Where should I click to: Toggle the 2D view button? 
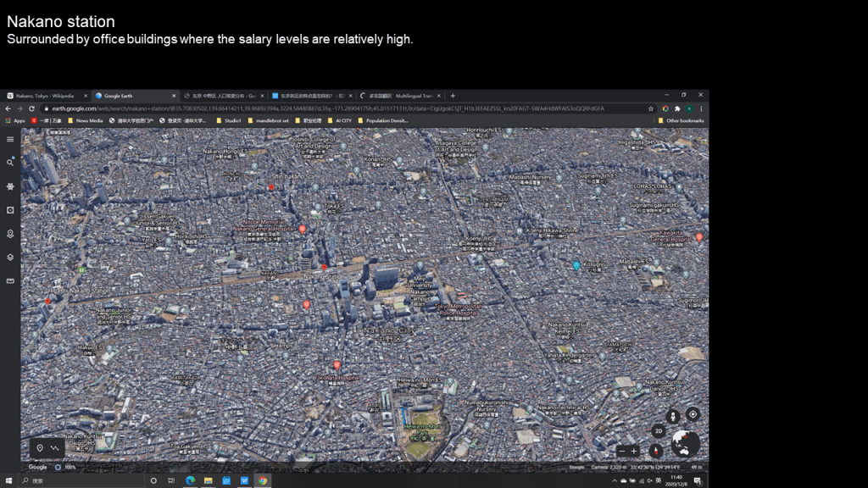coord(658,431)
